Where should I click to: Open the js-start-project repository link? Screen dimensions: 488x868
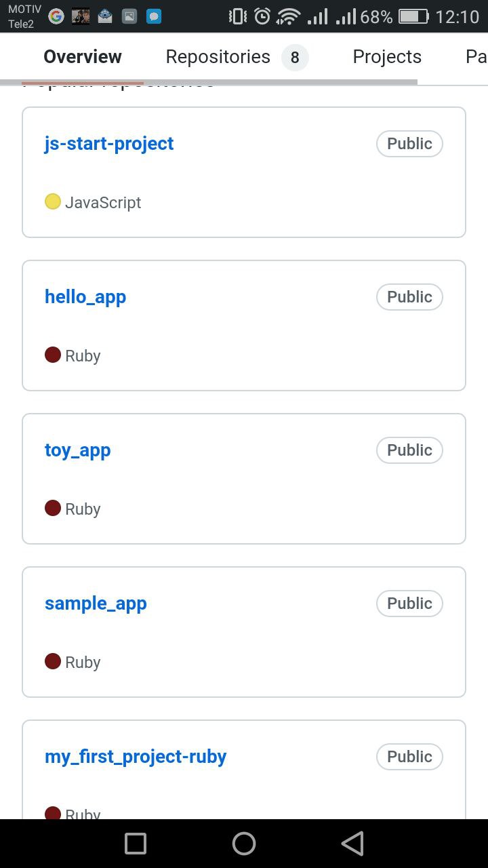point(109,144)
